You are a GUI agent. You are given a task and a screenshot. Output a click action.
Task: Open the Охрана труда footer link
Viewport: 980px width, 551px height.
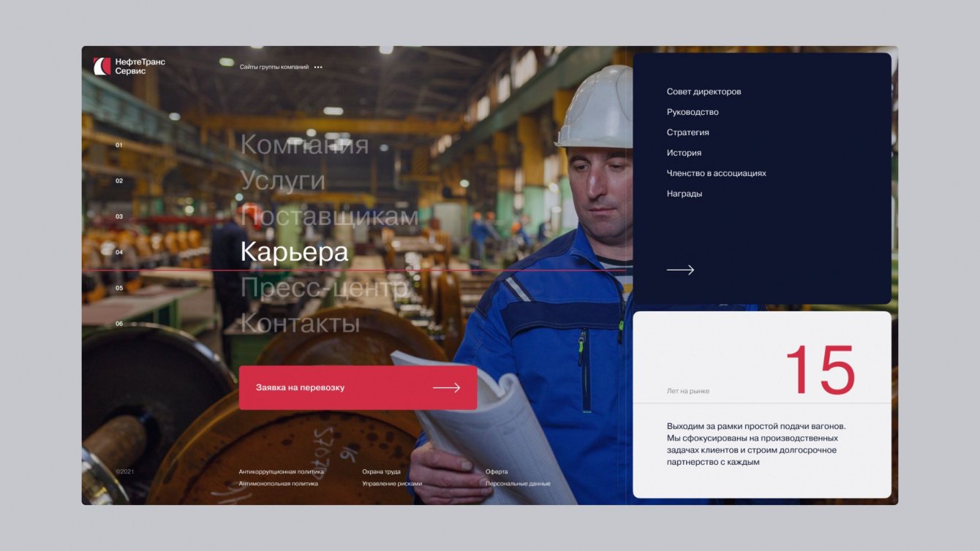tap(381, 472)
